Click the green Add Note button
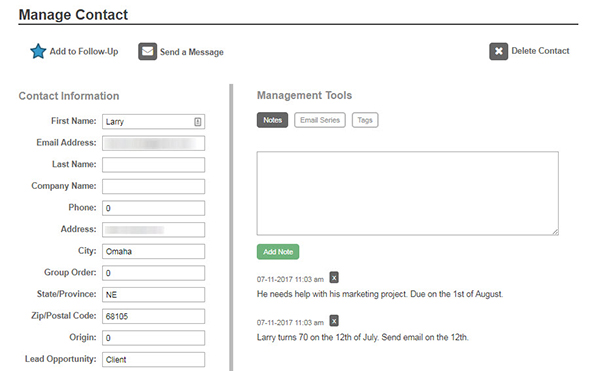The height and width of the screenshot is (371, 600). 278,252
